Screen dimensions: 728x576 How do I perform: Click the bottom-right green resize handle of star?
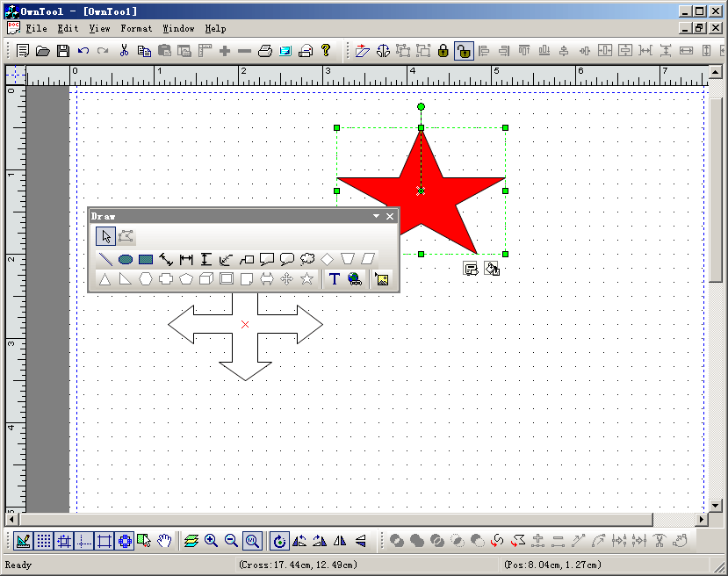505,254
